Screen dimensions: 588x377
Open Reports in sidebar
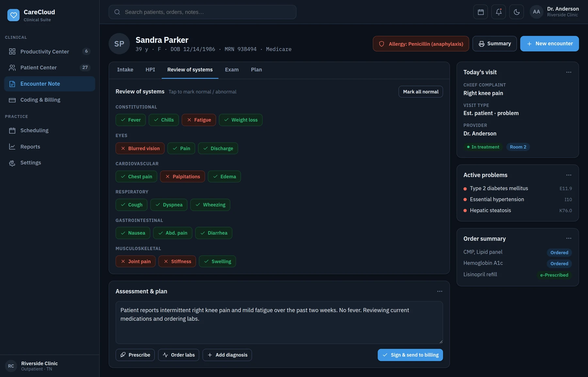click(x=50, y=147)
